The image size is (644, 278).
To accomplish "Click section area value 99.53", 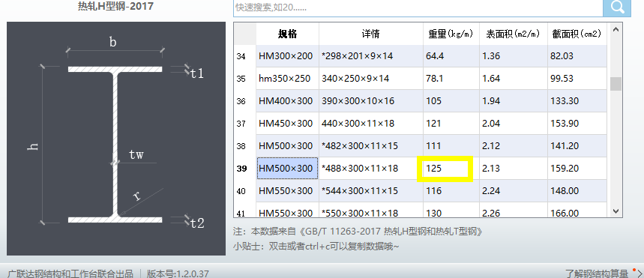I will point(577,79).
